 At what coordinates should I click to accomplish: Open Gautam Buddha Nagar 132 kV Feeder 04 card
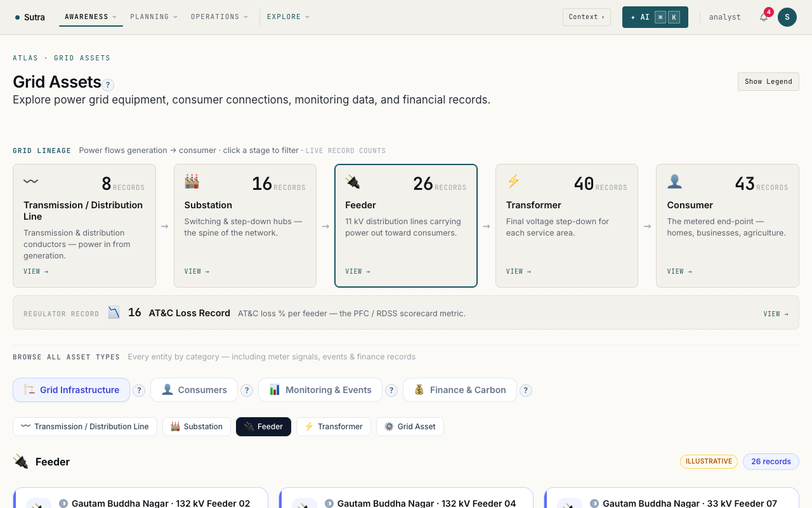pyautogui.click(x=406, y=498)
